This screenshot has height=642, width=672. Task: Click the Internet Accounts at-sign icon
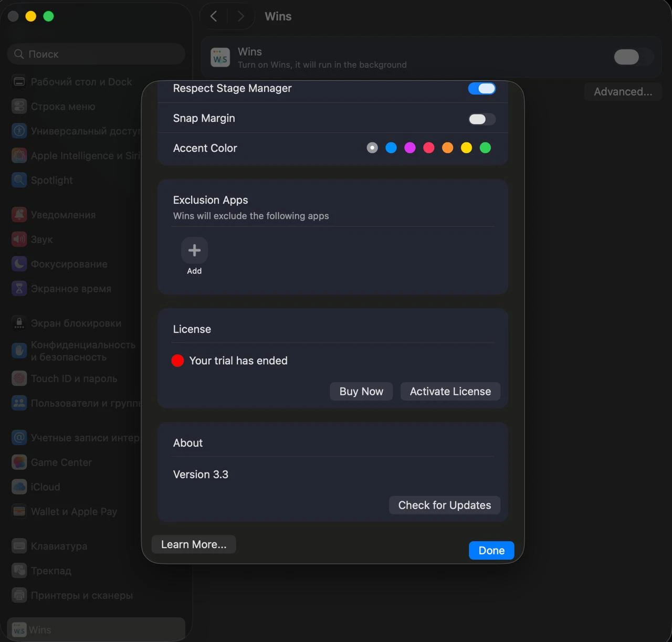(19, 438)
